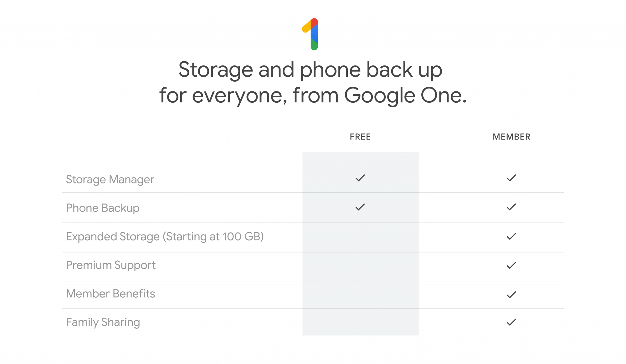The image size is (626, 364).
Task: Click the Member checkmark for Expanded Storage
Action: 511,236
